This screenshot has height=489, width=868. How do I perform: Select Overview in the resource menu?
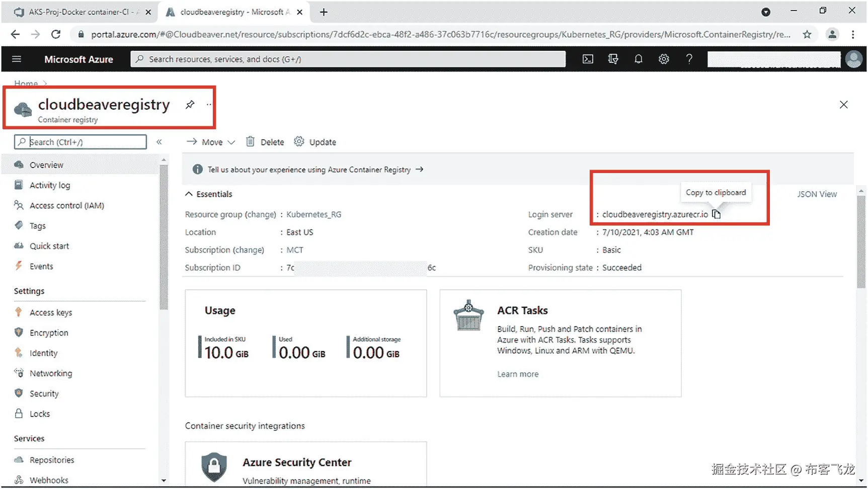81,165
